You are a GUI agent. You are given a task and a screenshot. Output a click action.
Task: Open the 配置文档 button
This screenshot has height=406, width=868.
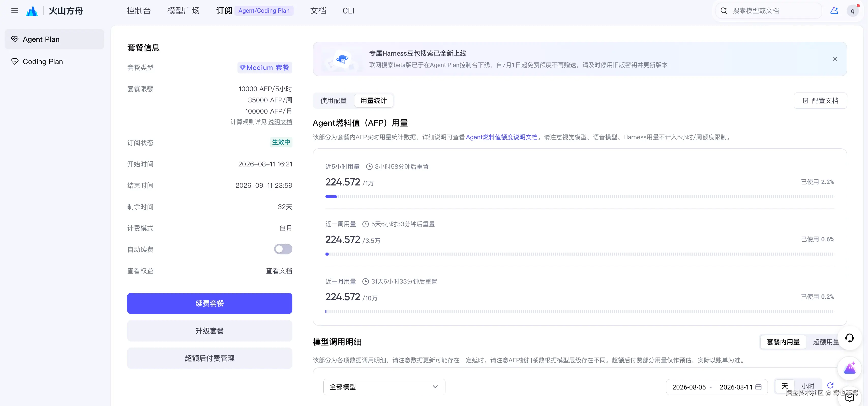[820, 101]
